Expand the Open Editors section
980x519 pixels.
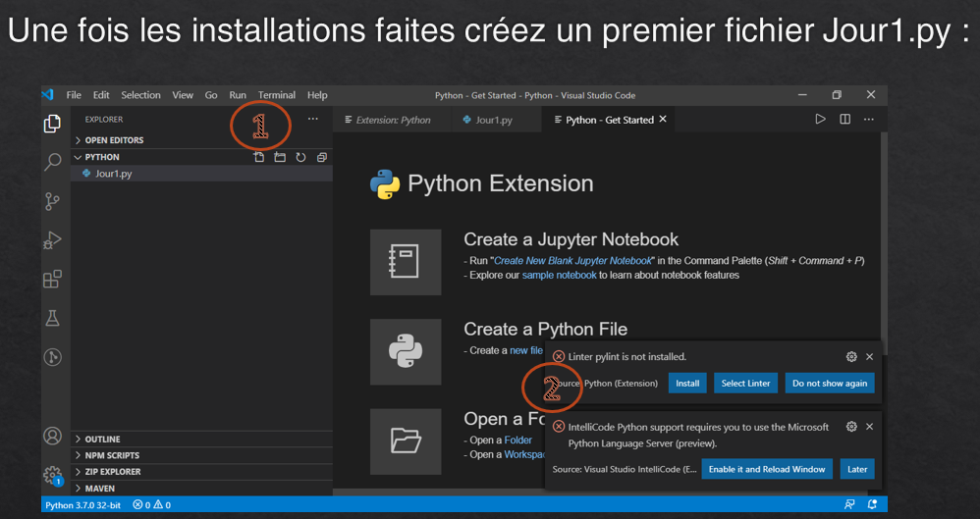113,140
